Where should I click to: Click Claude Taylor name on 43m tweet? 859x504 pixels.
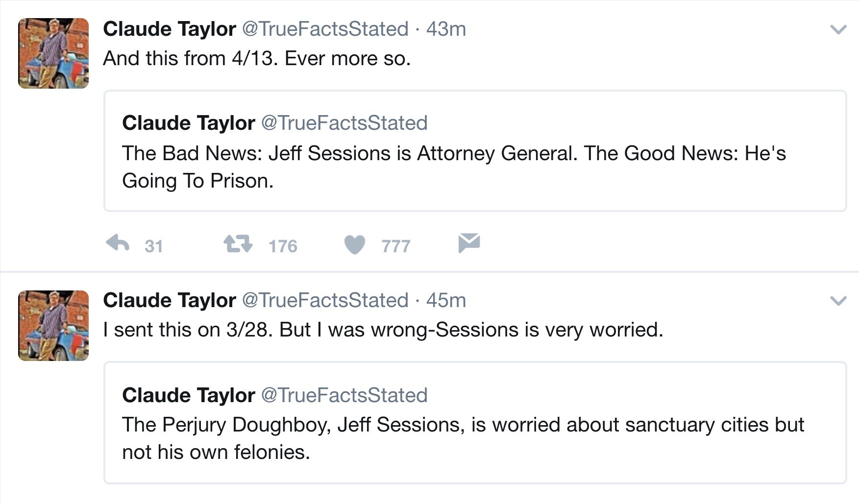click(x=169, y=29)
